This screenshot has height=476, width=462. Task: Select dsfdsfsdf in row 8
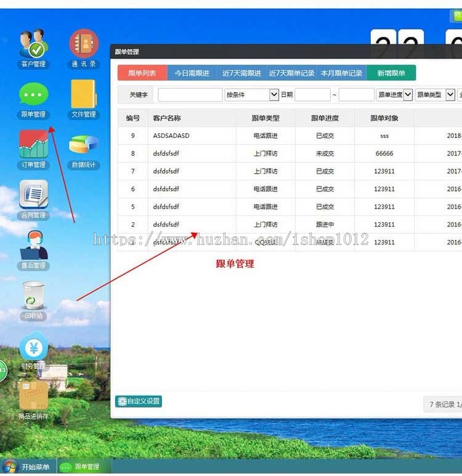pos(166,153)
